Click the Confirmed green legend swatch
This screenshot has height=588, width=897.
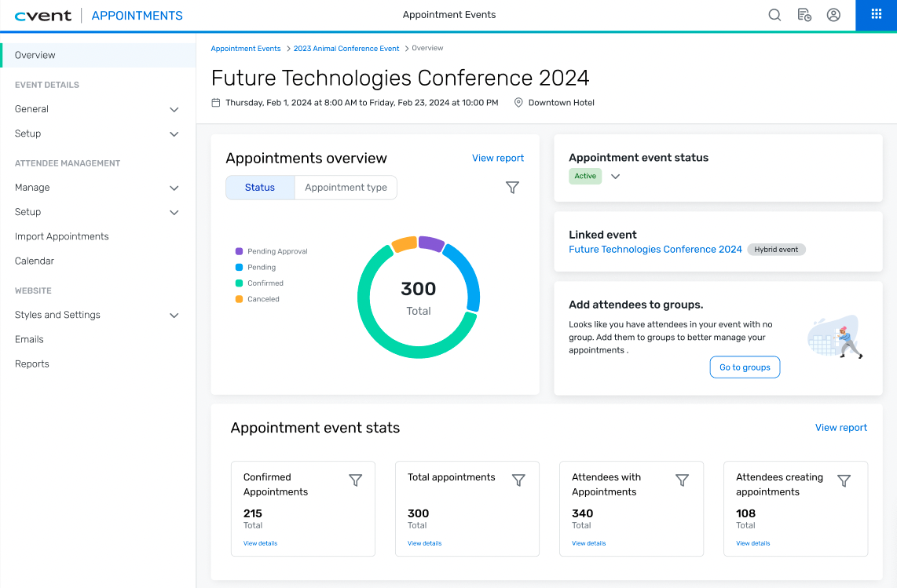239,283
